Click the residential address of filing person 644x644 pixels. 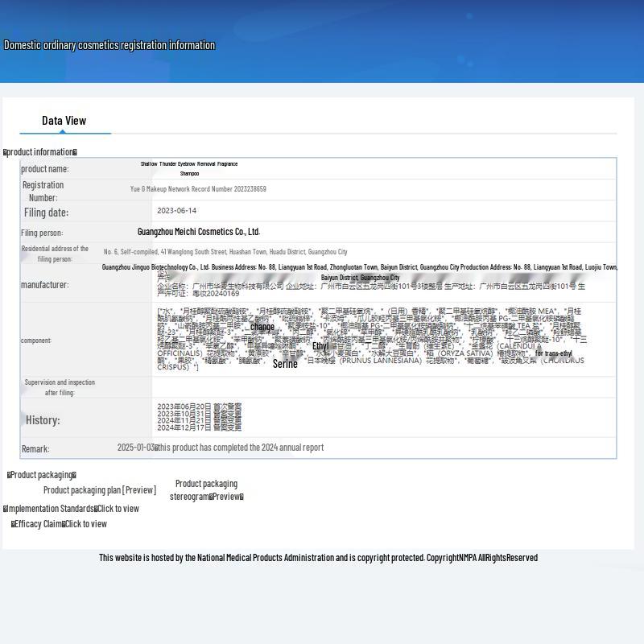pos(225,252)
